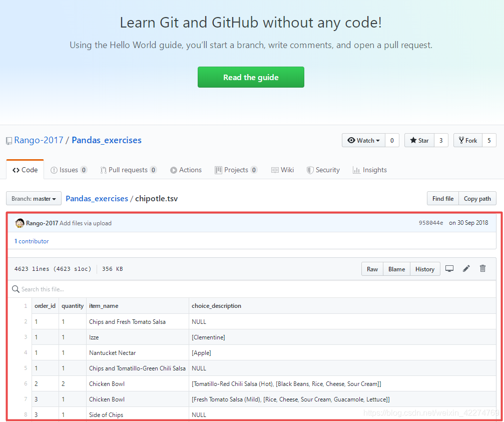Select the Insights tab
504x422 pixels.
click(370, 170)
